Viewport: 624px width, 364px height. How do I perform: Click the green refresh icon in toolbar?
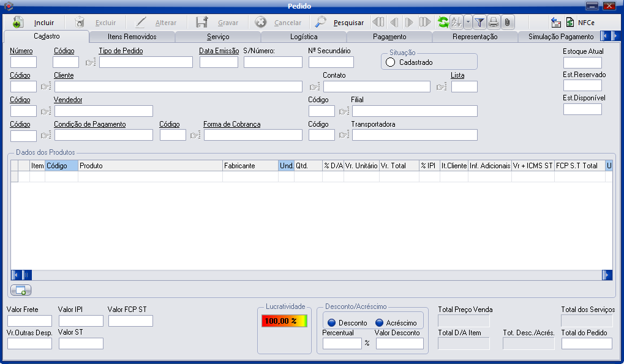click(x=443, y=23)
